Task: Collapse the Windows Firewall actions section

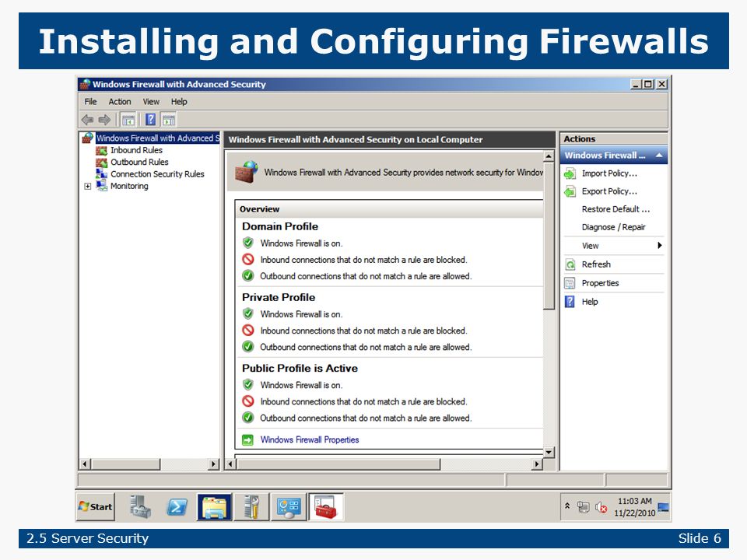Action: (659, 156)
